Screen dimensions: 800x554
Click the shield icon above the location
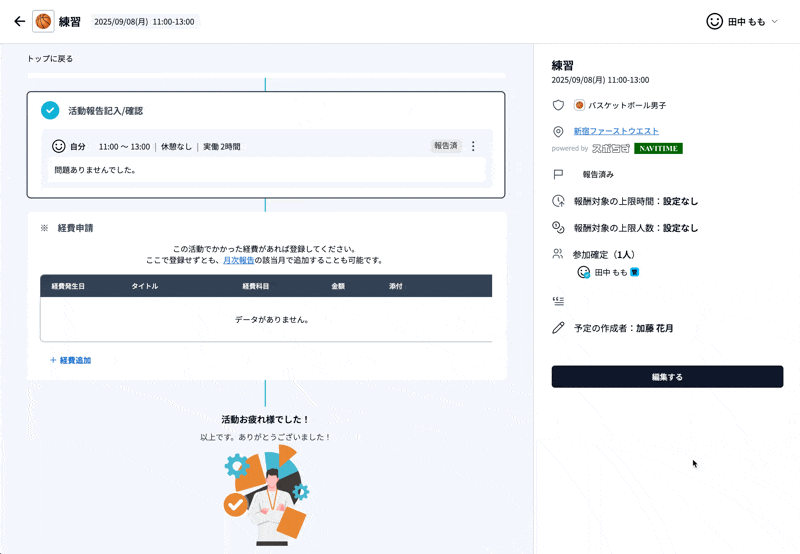click(558, 105)
